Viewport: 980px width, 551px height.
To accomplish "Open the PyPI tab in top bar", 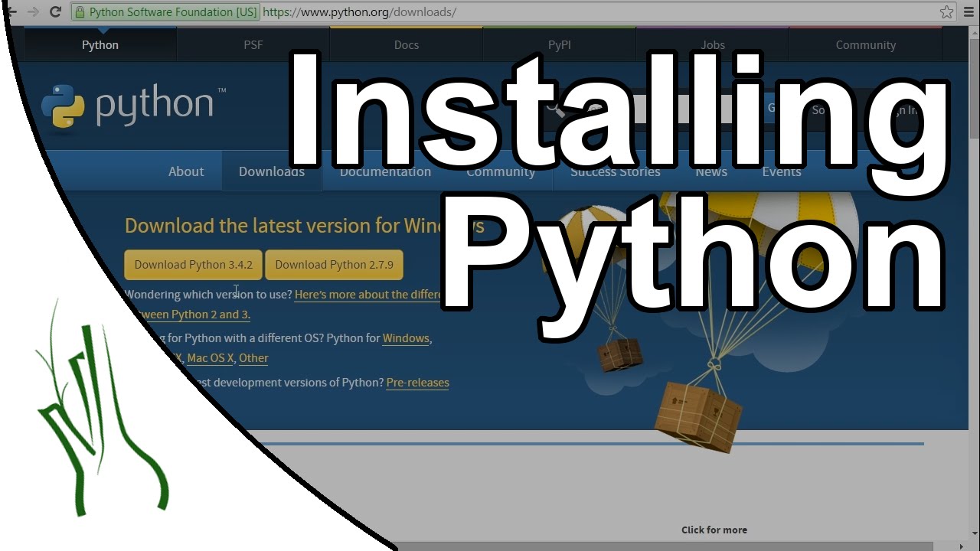I will 560,44.
